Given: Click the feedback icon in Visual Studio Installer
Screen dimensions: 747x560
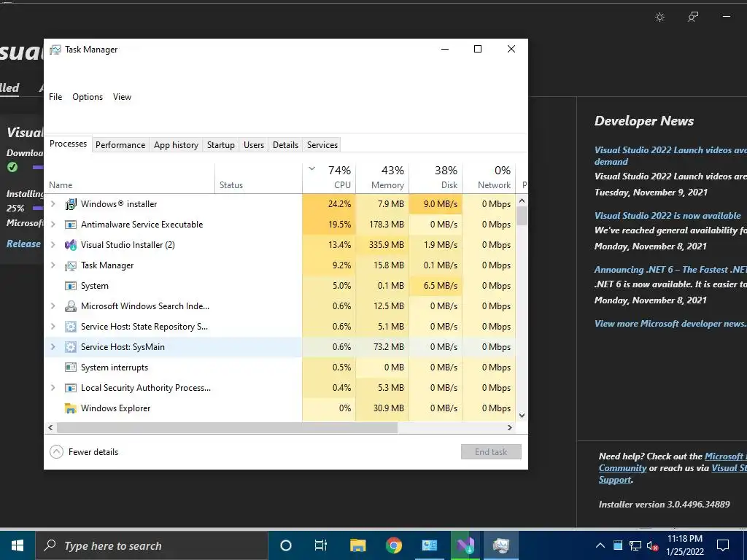Looking at the screenshot, I should coord(693,17).
